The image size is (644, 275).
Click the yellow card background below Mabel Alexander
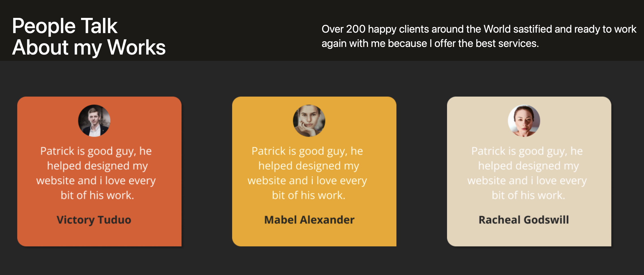point(314,237)
